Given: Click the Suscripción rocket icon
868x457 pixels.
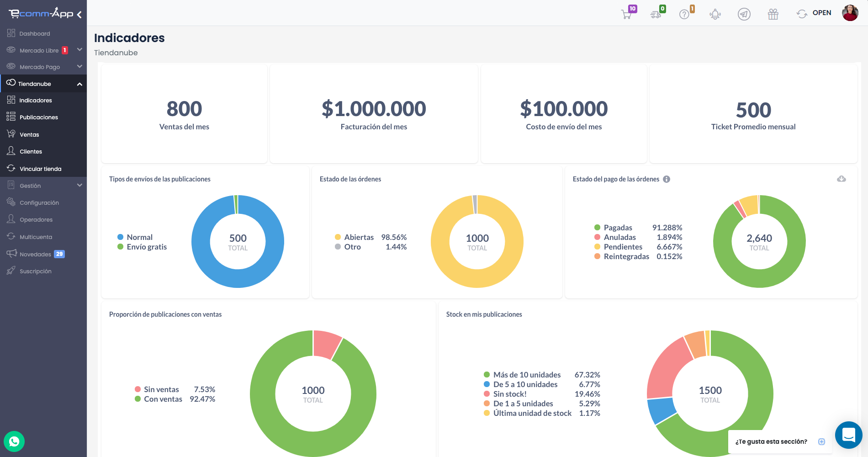Looking at the screenshot, I should click(x=11, y=271).
